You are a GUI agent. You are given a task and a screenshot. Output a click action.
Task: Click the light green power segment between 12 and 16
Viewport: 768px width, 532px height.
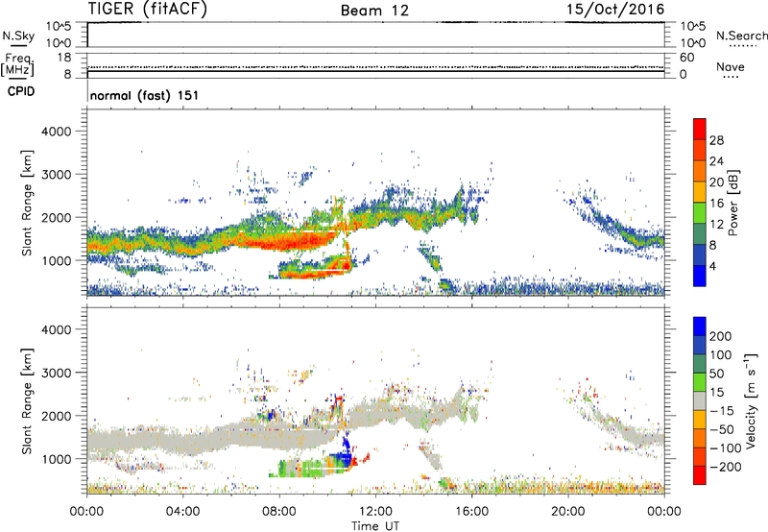pyautogui.click(x=700, y=213)
